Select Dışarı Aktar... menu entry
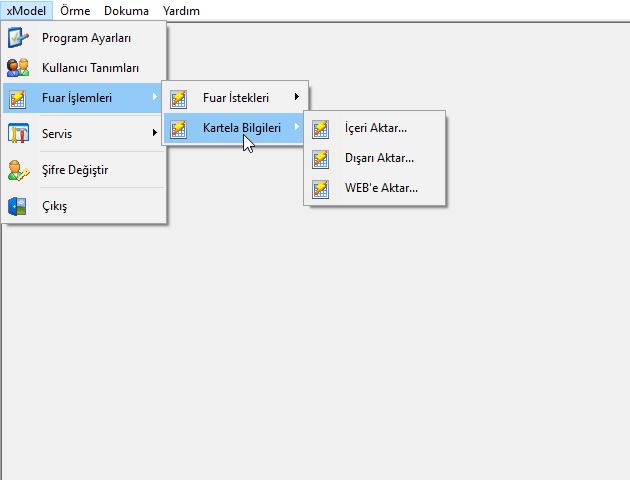Viewport: 630px width, 480px height. click(x=378, y=158)
